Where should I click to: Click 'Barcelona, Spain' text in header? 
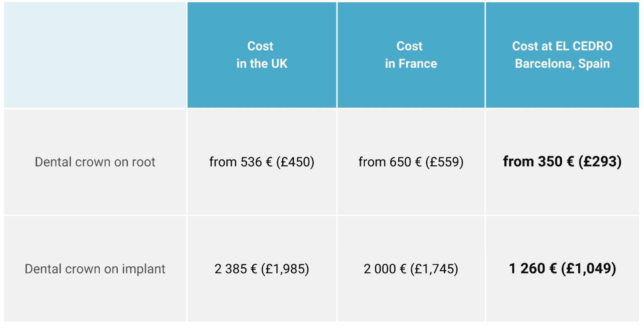coord(562,64)
